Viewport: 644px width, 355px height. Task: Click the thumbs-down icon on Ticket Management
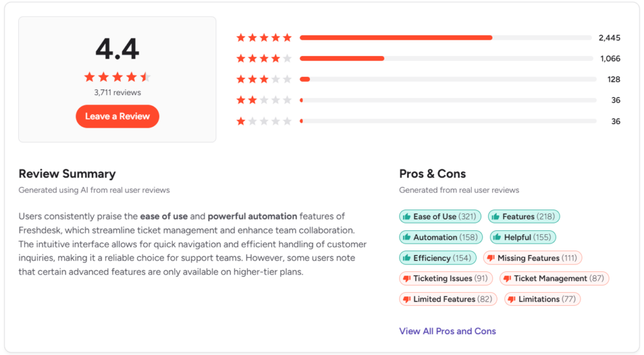[x=507, y=278]
